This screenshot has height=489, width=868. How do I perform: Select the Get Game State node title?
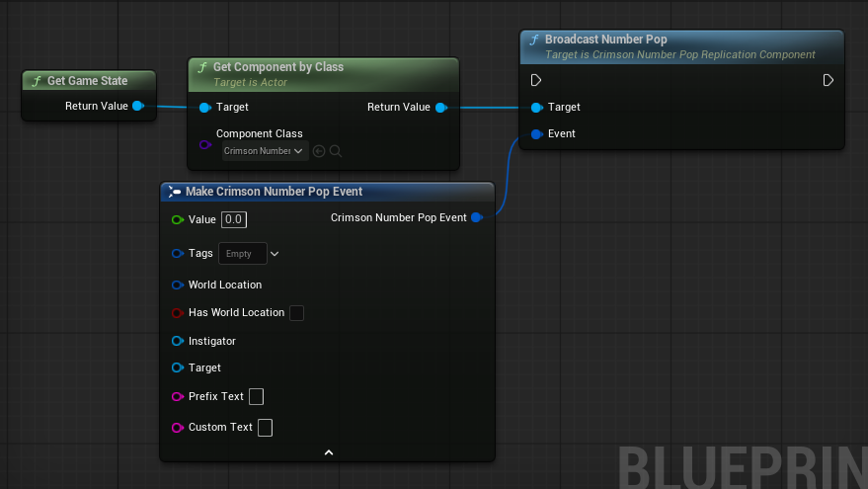point(88,81)
